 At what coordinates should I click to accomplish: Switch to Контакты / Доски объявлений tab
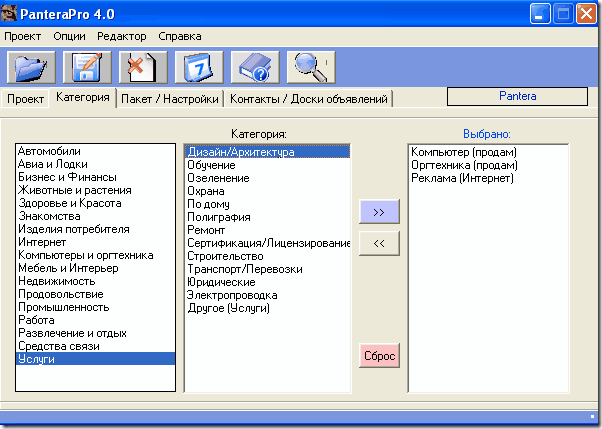308,99
